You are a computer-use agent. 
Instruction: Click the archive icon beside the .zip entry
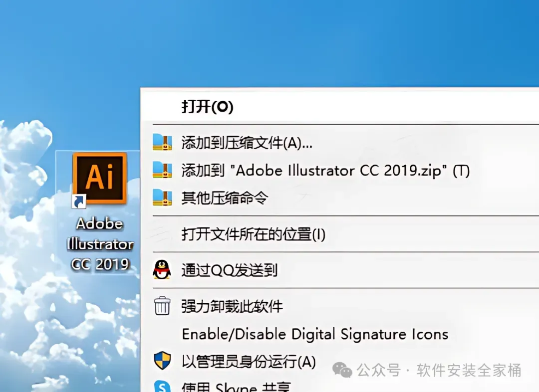point(162,170)
